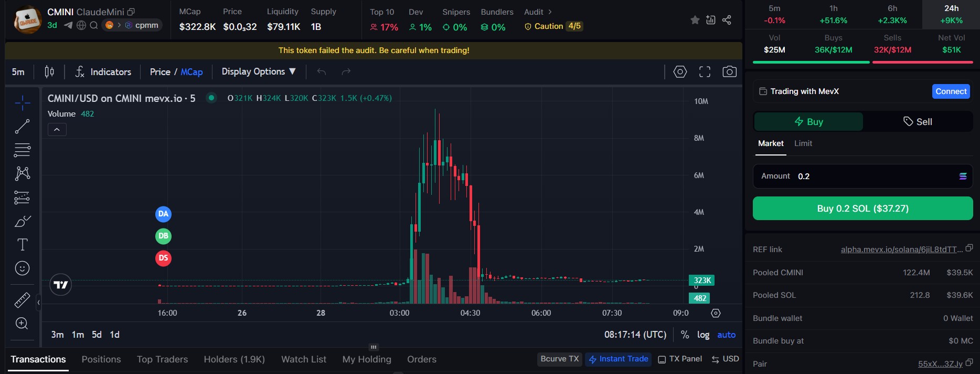Image resolution: width=980 pixels, height=374 pixels.
Task: Select the Text annotation tool
Action: click(22, 245)
